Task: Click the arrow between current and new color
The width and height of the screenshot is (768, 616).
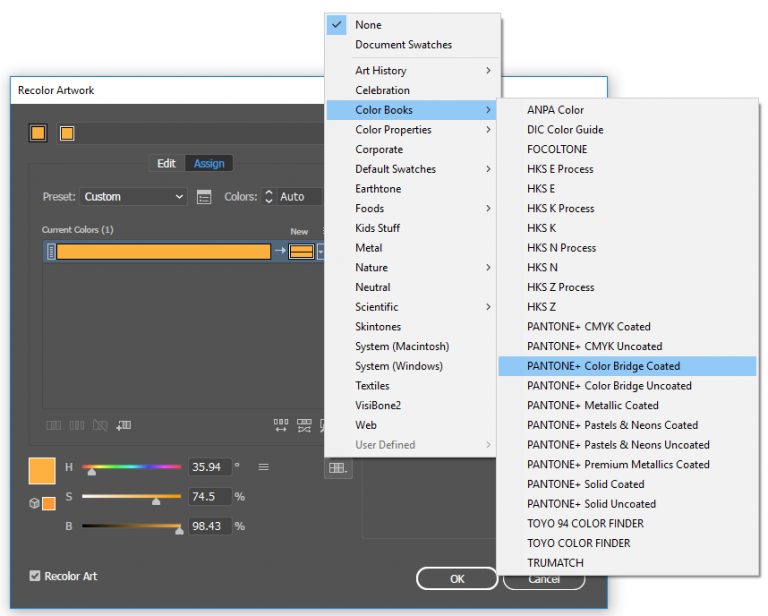Action: pyautogui.click(x=280, y=251)
